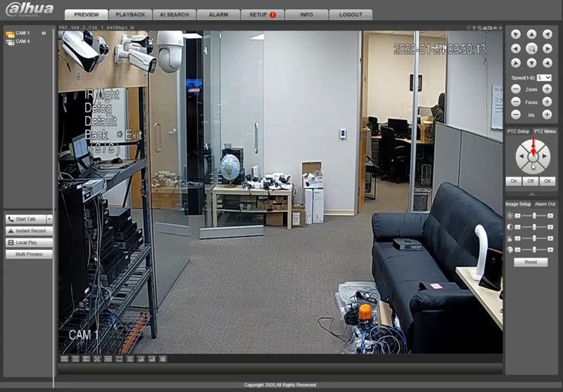Raise brightness with its plus button
The image size is (563, 392).
click(x=550, y=216)
